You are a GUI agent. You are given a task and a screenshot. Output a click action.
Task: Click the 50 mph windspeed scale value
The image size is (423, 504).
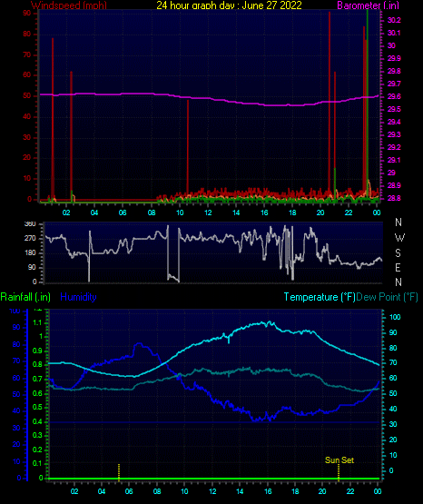point(27,95)
